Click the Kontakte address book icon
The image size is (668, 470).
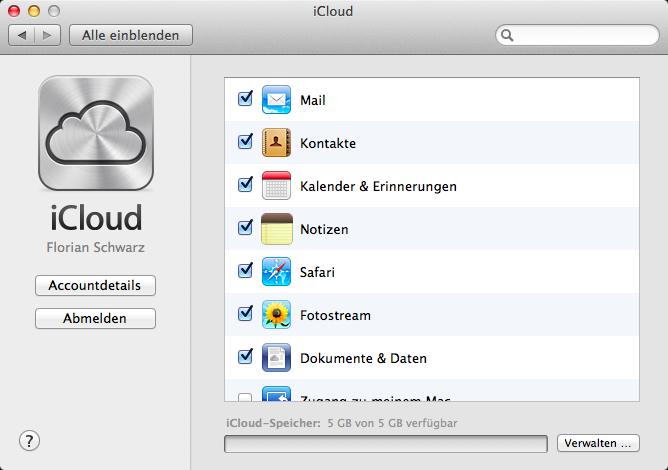click(x=276, y=142)
